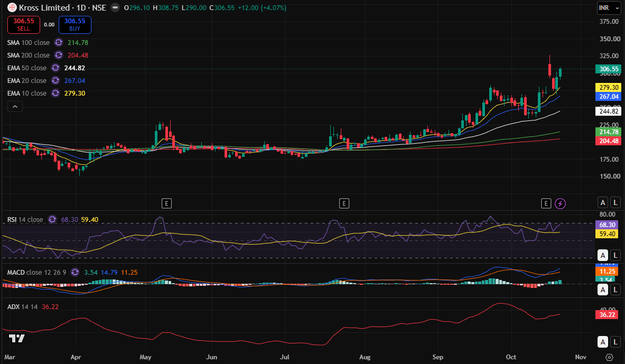Toggle auto scale A on RSI pane

coord(603,255)
